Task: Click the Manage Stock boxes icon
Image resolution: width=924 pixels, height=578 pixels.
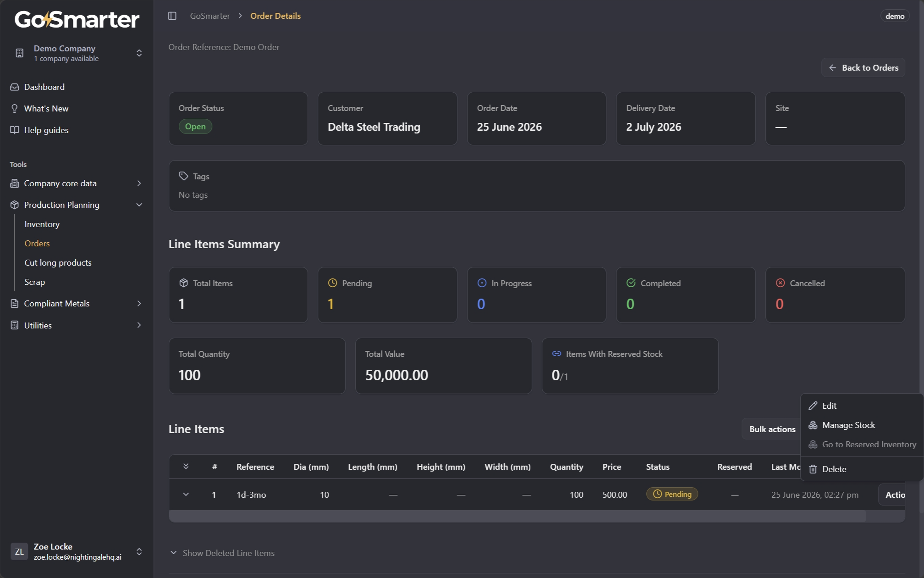Action: tap(813, 425)
